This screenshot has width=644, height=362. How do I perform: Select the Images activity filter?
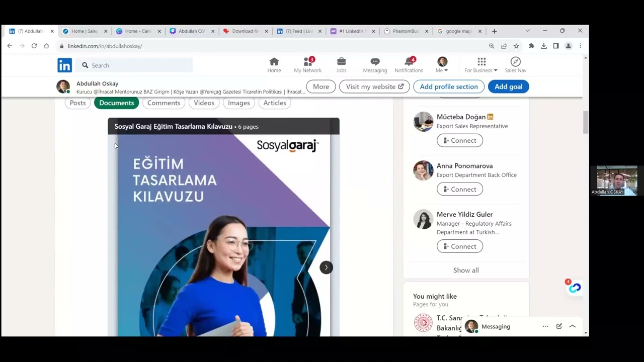coord(238,103)
